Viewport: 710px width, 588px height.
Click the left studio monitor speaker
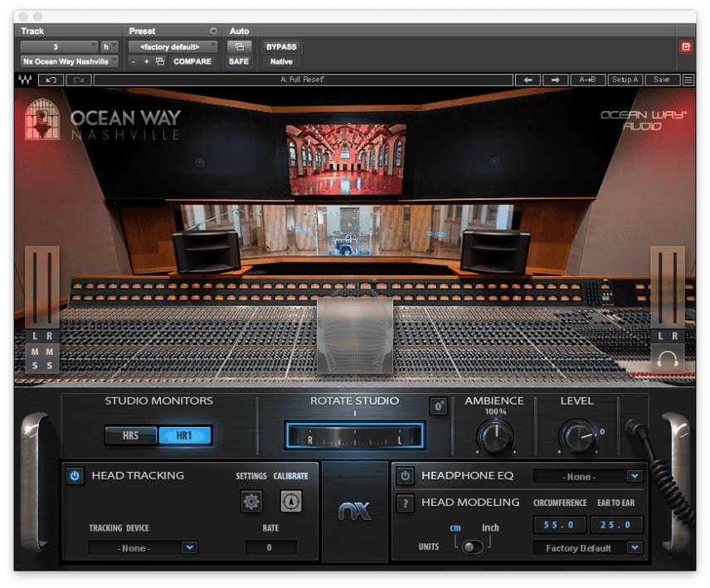207,250
